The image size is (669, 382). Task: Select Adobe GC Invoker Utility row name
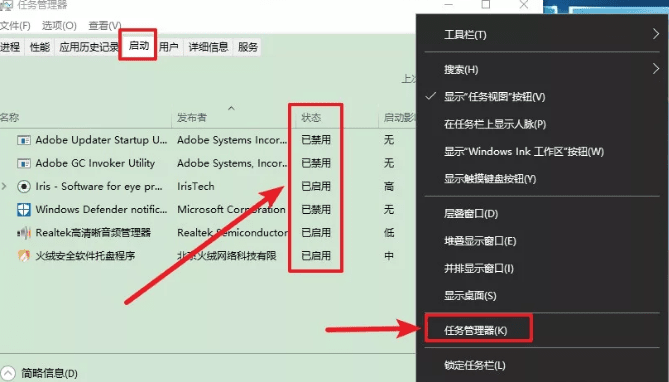pos(95,163)
